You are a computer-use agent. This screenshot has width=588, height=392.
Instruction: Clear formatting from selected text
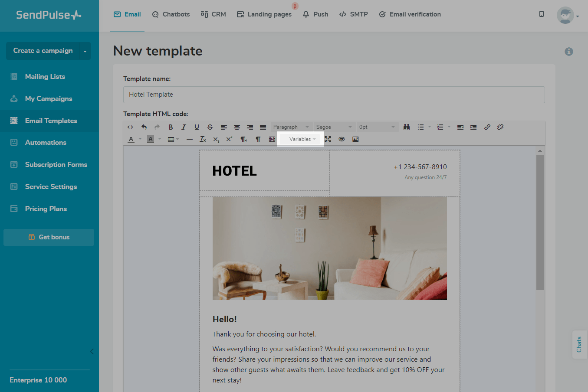pos(203,139)
